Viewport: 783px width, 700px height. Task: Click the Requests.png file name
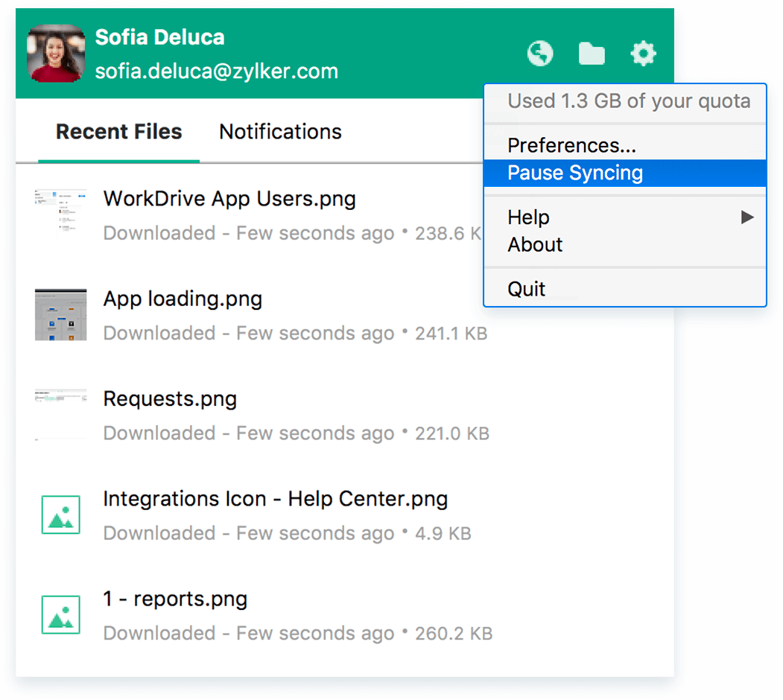pos(170,399)
